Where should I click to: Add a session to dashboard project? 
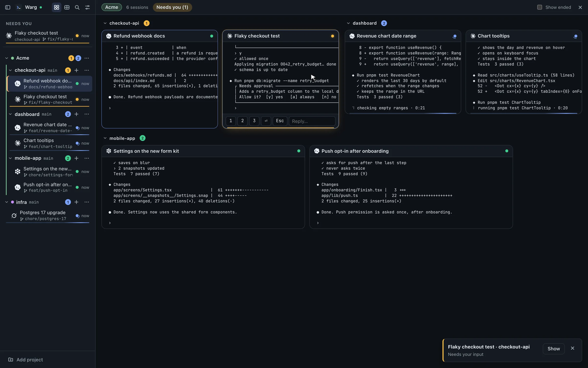(x=76, y=114)
